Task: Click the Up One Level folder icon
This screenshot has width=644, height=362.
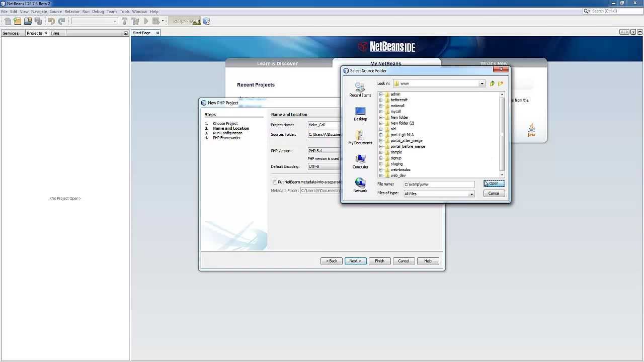Action: coord(492,83)
